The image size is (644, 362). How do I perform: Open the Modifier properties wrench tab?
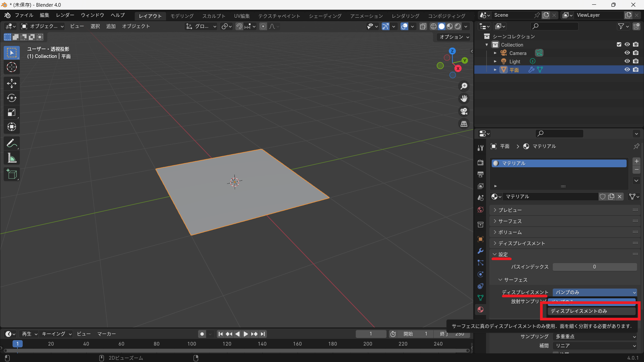[480, 251]
